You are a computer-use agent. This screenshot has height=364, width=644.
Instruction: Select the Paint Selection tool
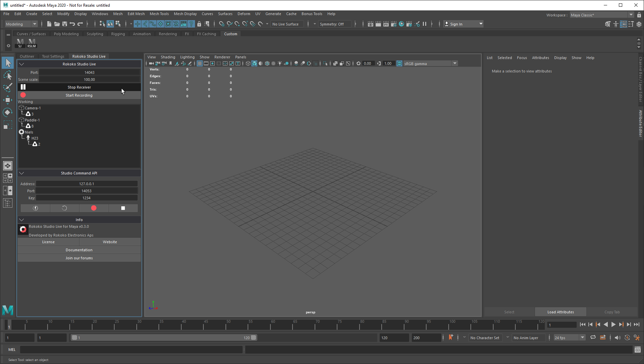coord(8,87)
